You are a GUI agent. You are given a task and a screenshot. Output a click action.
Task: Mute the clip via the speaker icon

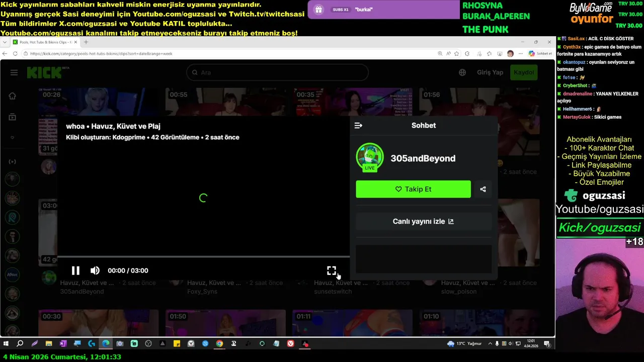click(x=95, y=270)
